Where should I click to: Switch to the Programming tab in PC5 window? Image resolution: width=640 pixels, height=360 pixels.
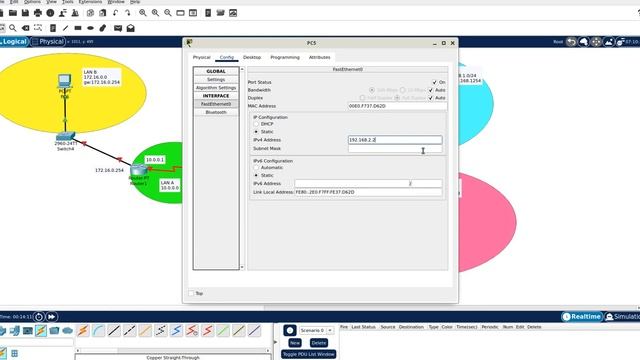click(285, 57)
